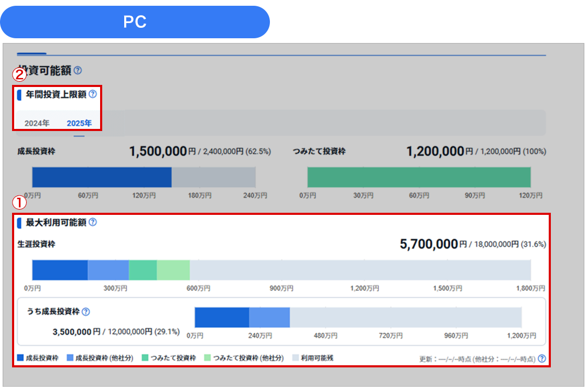Open the help tooltip for 年間投資上限額
This screenshot has width=587, height=392.
coord(93,94)
